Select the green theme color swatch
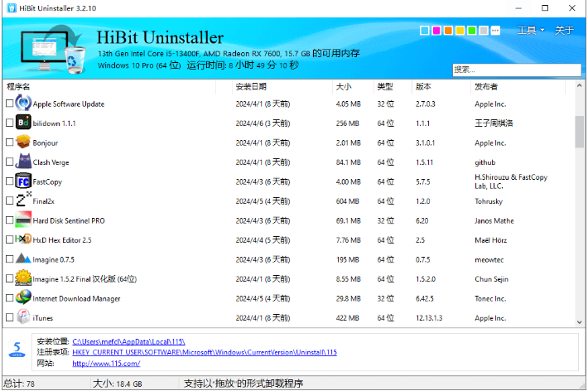The width and height of the screenshot is (588, 391). 472,31
